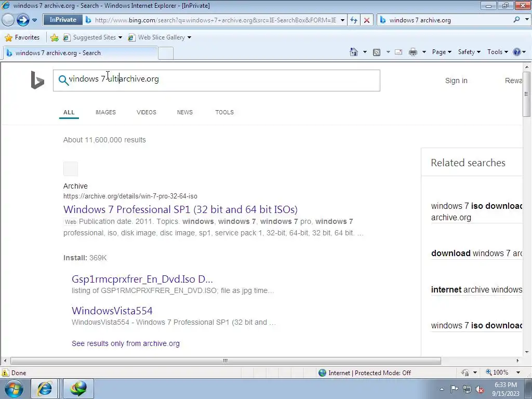The height and width of the screenshot is (399, 532).
Task: Click the address bar URL field
Action: pos(215,20)
